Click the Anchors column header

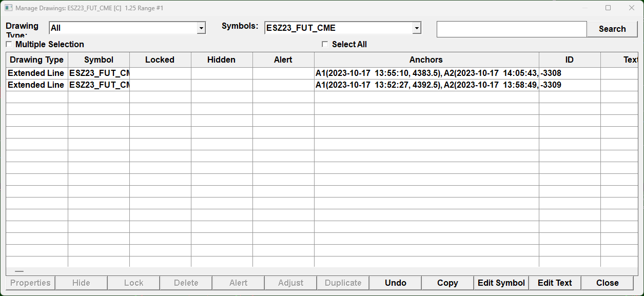click(426, 60)
